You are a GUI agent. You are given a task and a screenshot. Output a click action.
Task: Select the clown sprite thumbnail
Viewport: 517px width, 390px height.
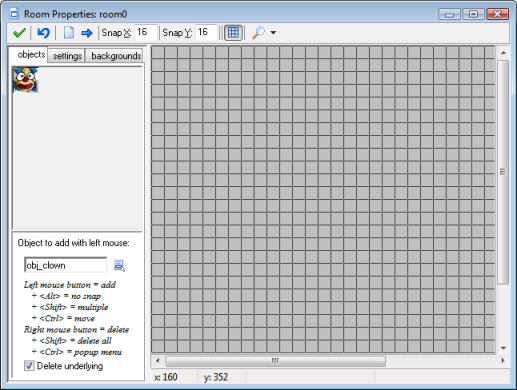pyautogui.click(x=25, y=80)
